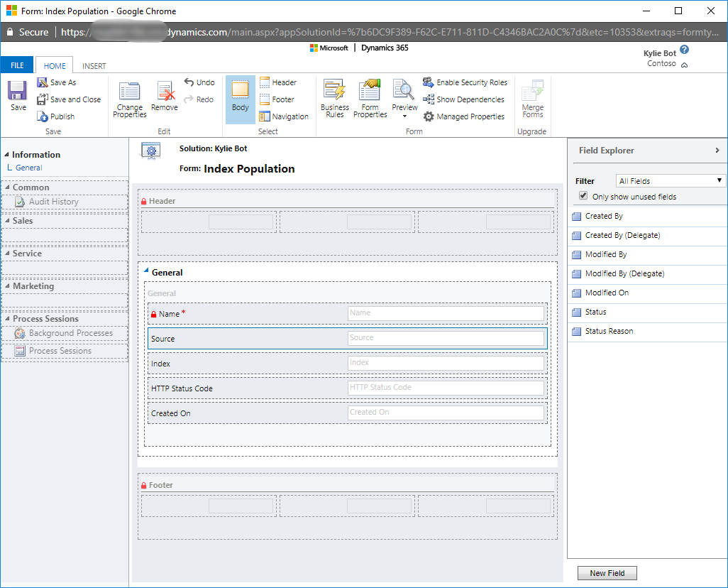Open the FILE tab
This screenshot has width=728, height=588.
coord(17,65)
